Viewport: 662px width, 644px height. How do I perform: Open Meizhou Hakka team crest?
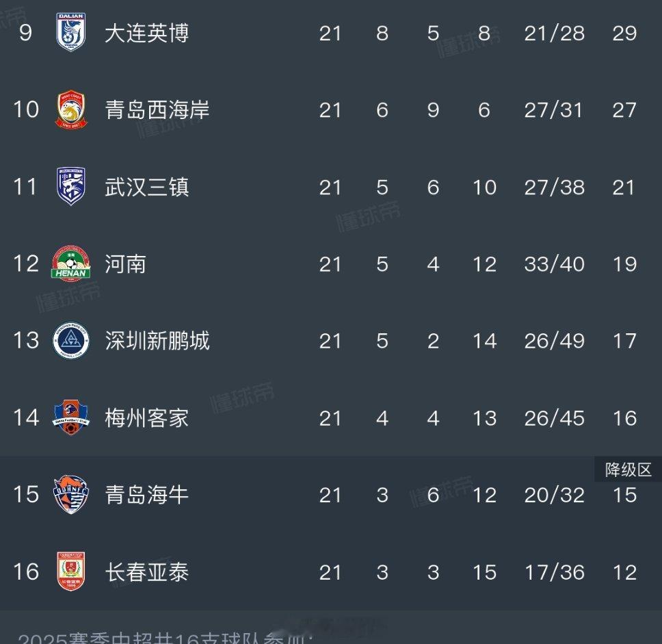71,417
